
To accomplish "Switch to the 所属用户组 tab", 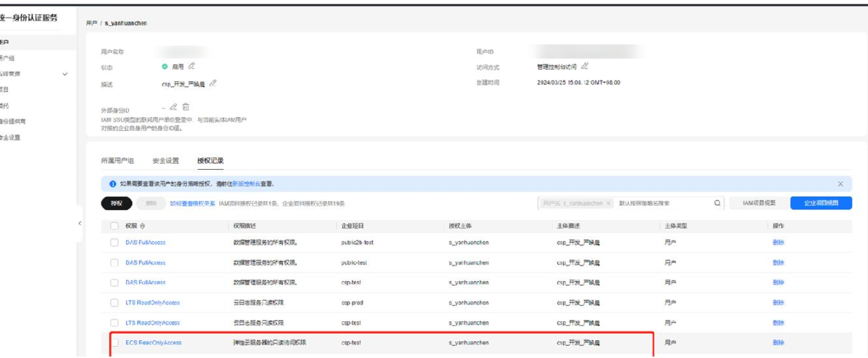I will point(117,160).
